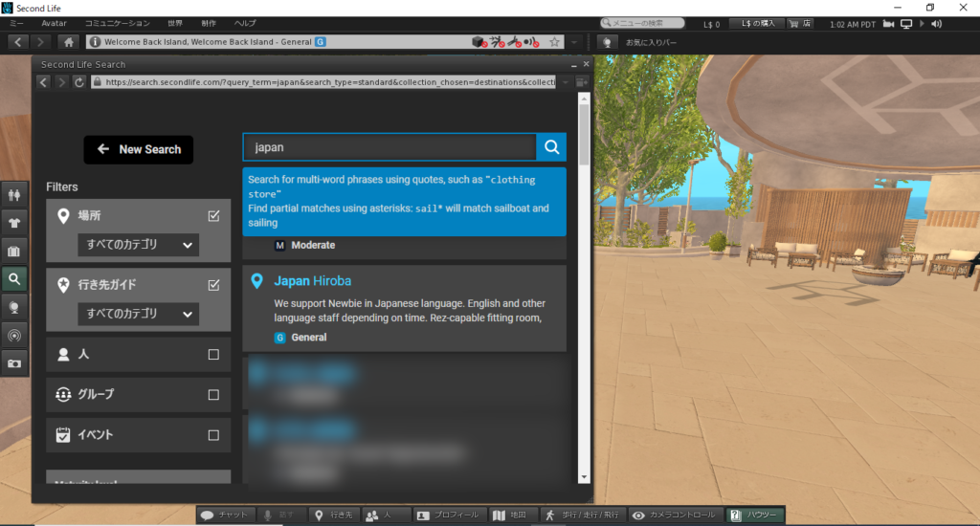Click the location pin beside Japan Hiroba
This screenshot has height=526, width=980.
(256, 281)
